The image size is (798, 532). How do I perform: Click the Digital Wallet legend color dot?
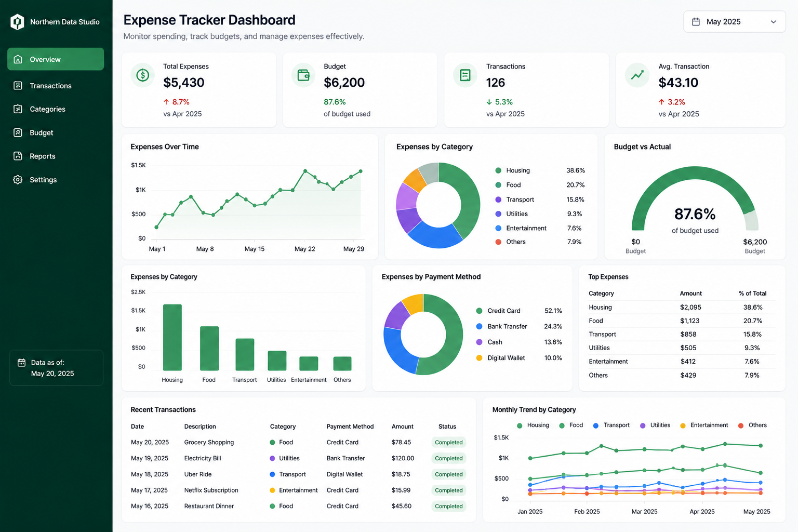(x=479, y=358)
